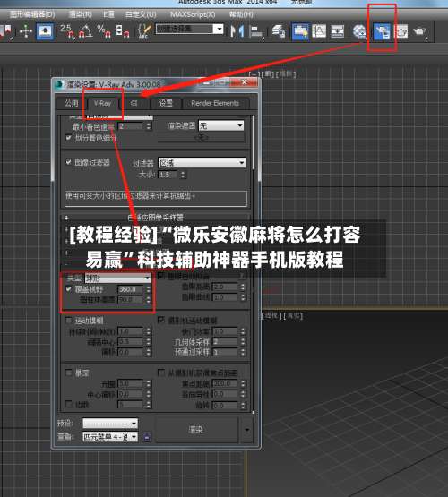This screenshot has height=497, width=448.
Task: Click the Mirror tool icon
Action: pyautogui.click(x=237, y=31)
